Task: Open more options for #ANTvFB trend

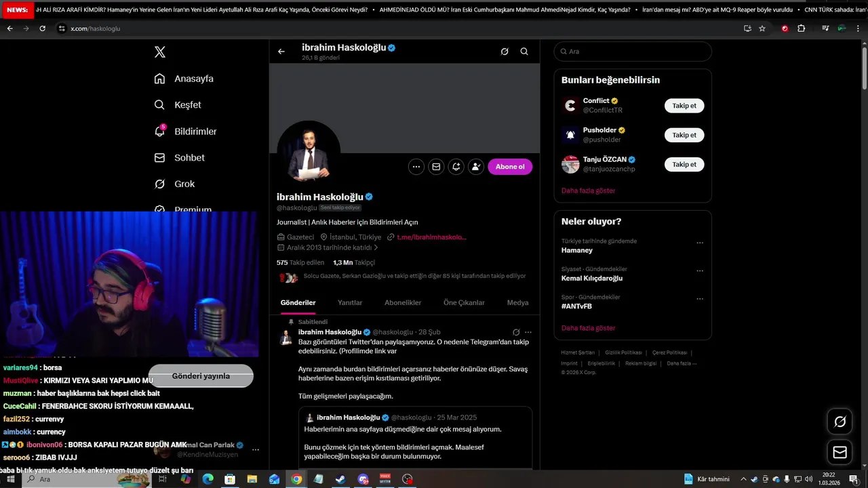Action: click(x=700, y=299)
